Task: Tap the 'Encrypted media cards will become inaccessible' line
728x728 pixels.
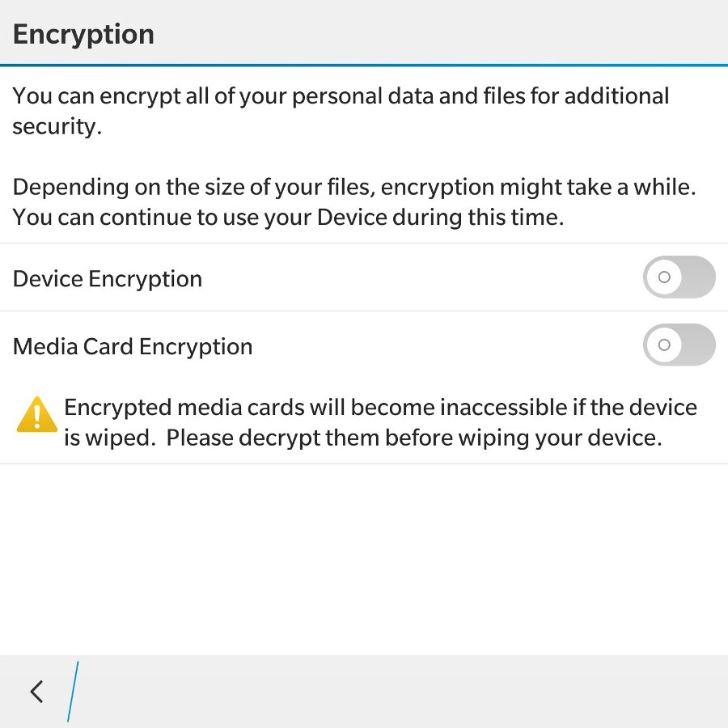Action: [x=380, y=407]
